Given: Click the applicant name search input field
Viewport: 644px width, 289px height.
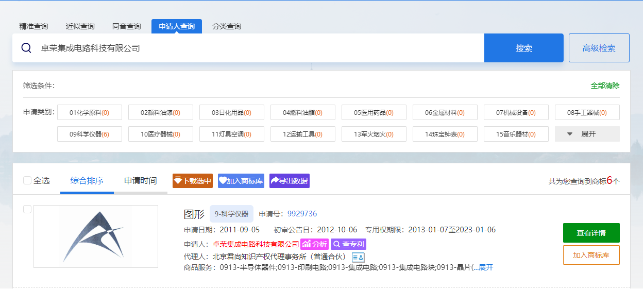Looking at the screenshot, I should point(258,48).
